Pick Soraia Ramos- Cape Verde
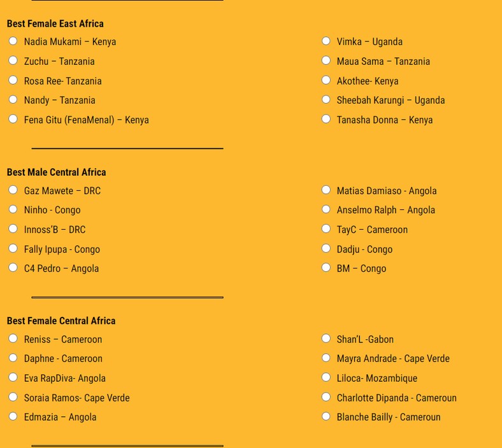 click(13, 397)
